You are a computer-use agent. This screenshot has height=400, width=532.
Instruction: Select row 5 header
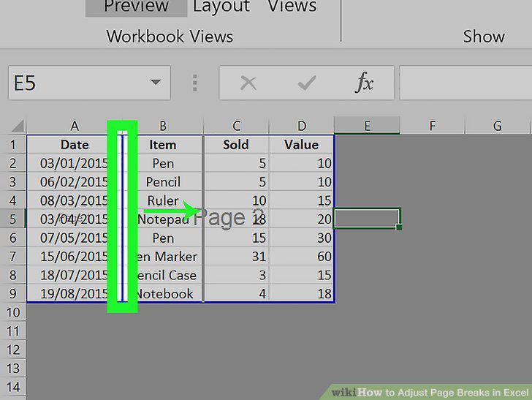point(13,219)
